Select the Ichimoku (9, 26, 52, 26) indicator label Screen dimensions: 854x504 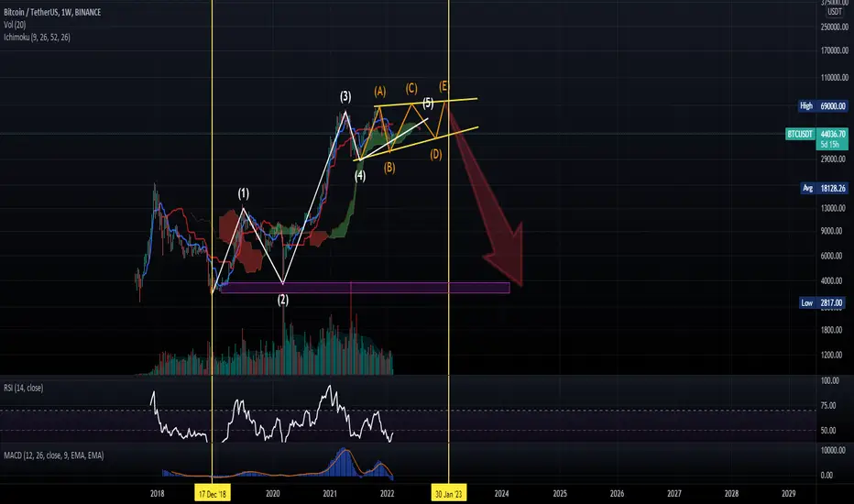point(37,37)
